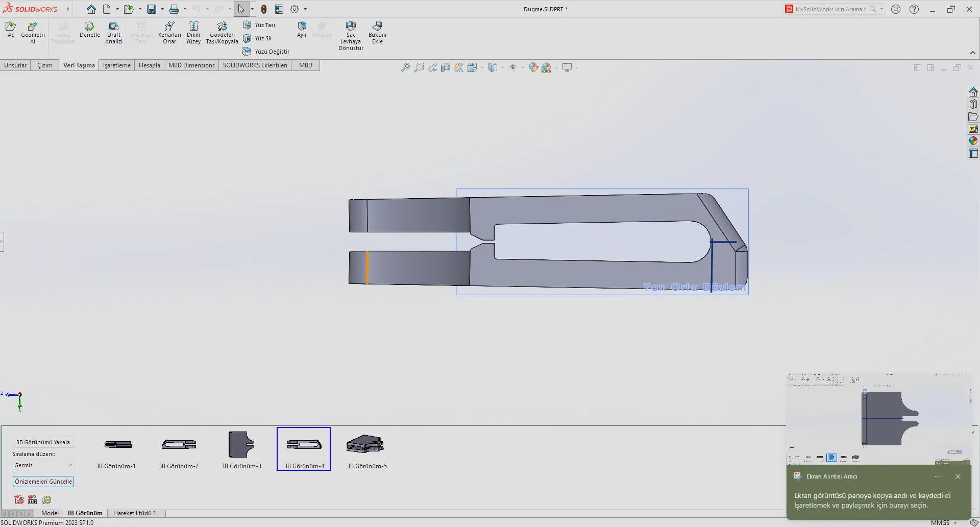Screen dimensions: 980x527
Task: Choose Yüz Sil delete face command
Action: coord(257,38)
